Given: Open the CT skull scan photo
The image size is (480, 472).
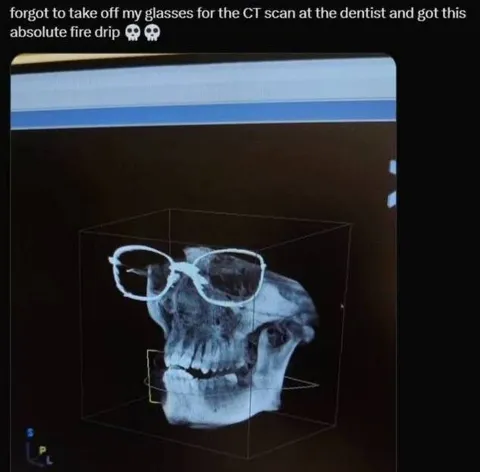Looking at the screenshot, I should [203, 263].
